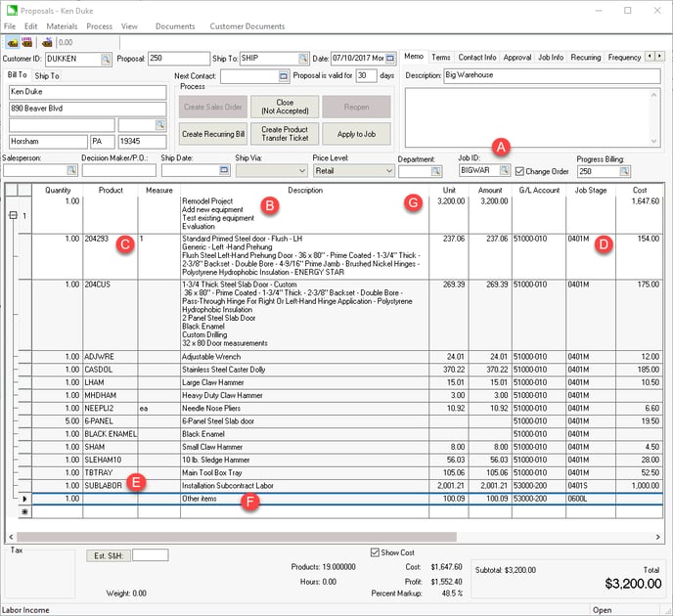The height and width of the screenshot is (616, 673).
Task: Select the Bill To address tab
Action: (x=18, y=74)
